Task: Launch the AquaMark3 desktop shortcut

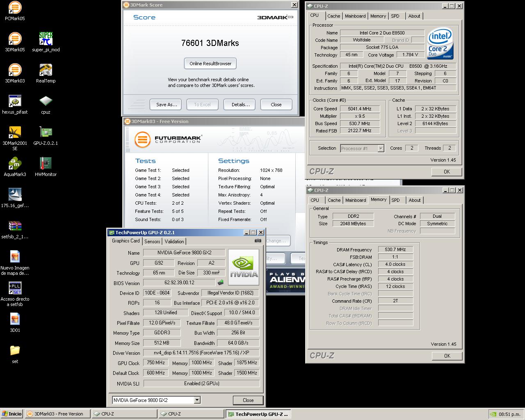Action: [x=15, y=167]
